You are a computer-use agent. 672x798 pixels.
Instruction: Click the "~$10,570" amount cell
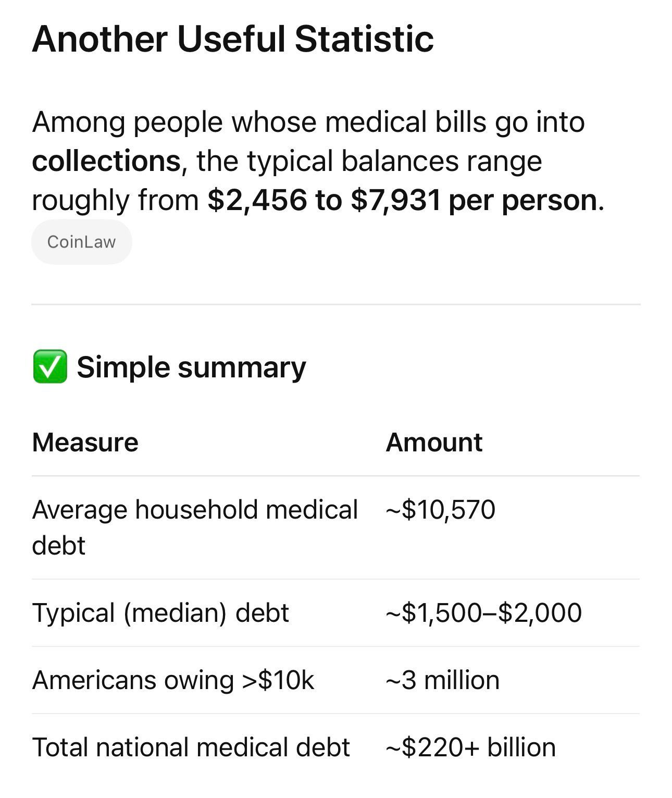coord(440,509)
